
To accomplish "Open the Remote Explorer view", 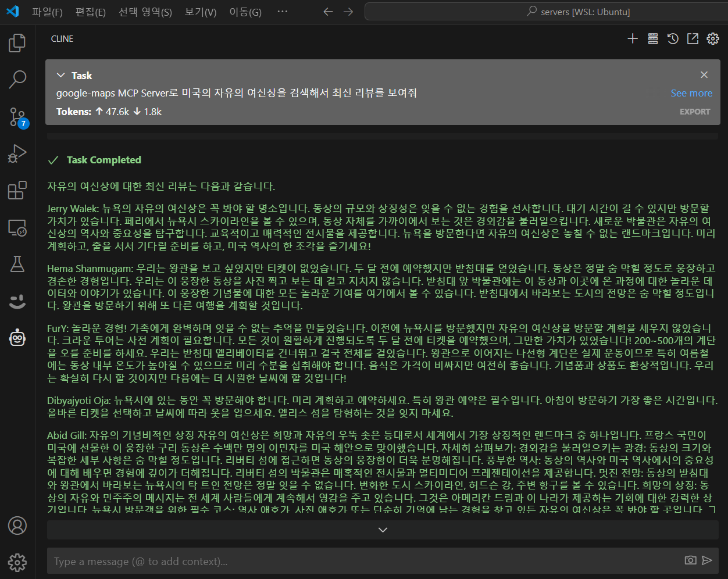I will coord(17,227).
